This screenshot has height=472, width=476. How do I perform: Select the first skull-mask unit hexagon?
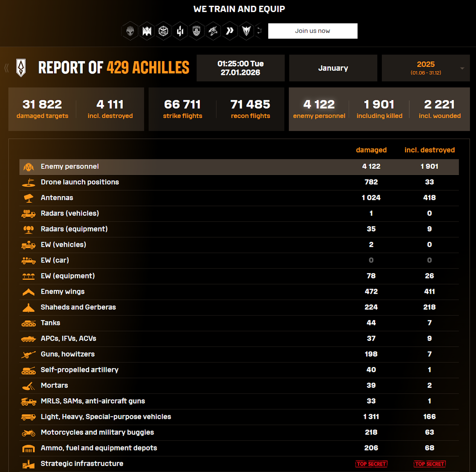click(x=130, y=31)
